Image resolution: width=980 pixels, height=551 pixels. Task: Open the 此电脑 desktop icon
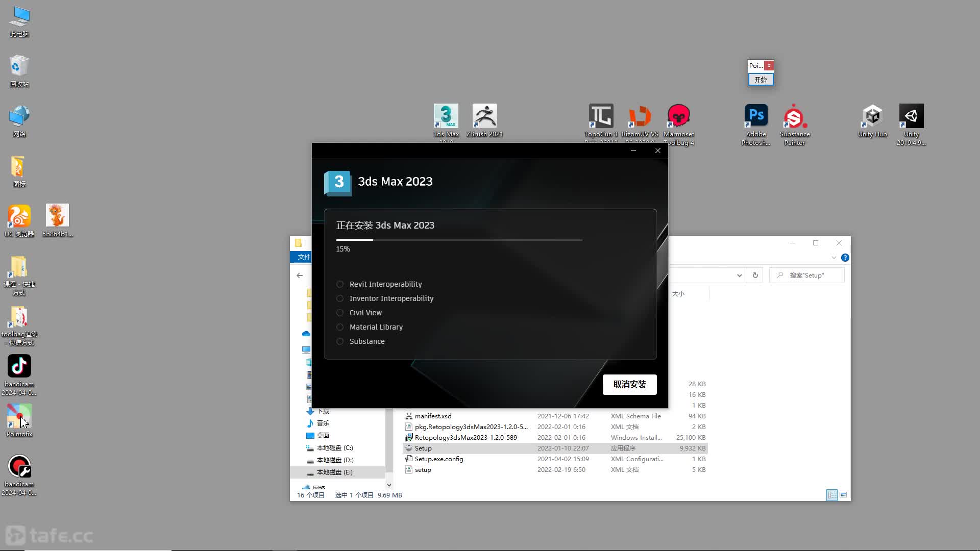(x=19, y=22)
